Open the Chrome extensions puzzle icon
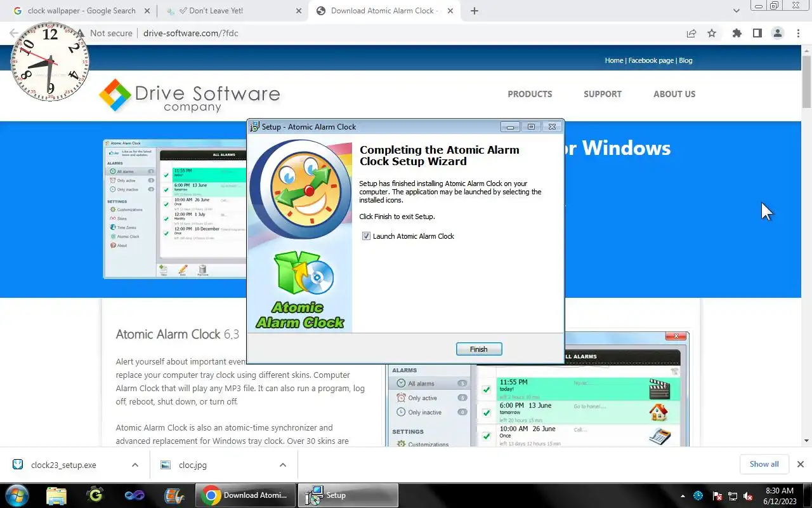Screen dimensions: 812x508 coord(737,33)
